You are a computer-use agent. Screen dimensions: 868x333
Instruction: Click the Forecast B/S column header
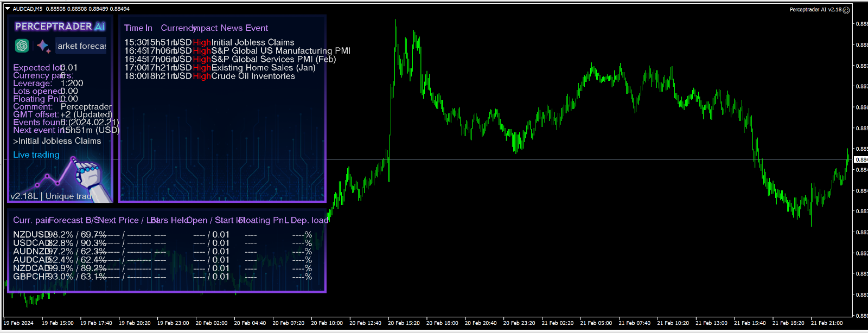click(x=74, y=220)
